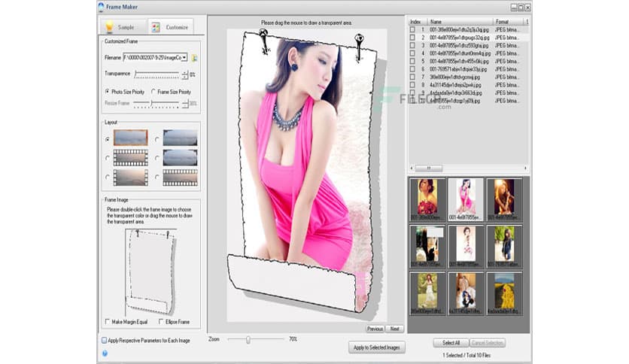The height and width of the screenshot is (364, 629).
Task: Pick the oval vignette layout frame
Action: (x=179, y=158)
